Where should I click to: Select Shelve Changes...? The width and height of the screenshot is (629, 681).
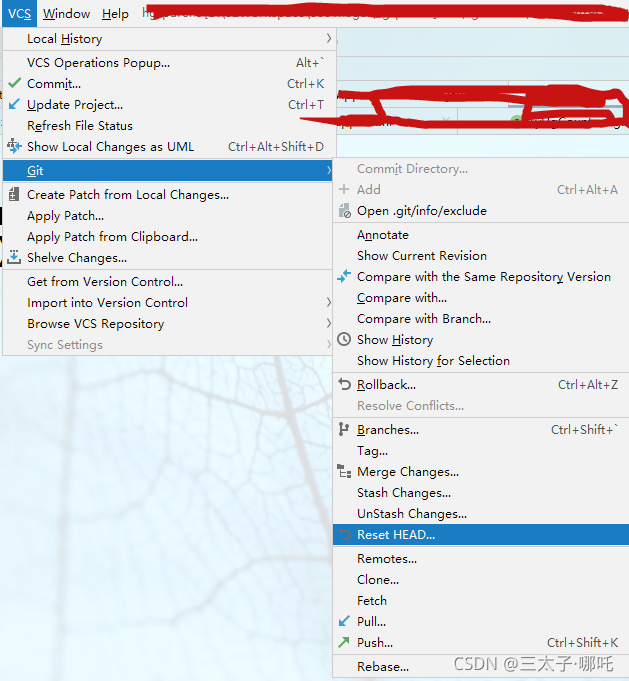pos(168,258)
